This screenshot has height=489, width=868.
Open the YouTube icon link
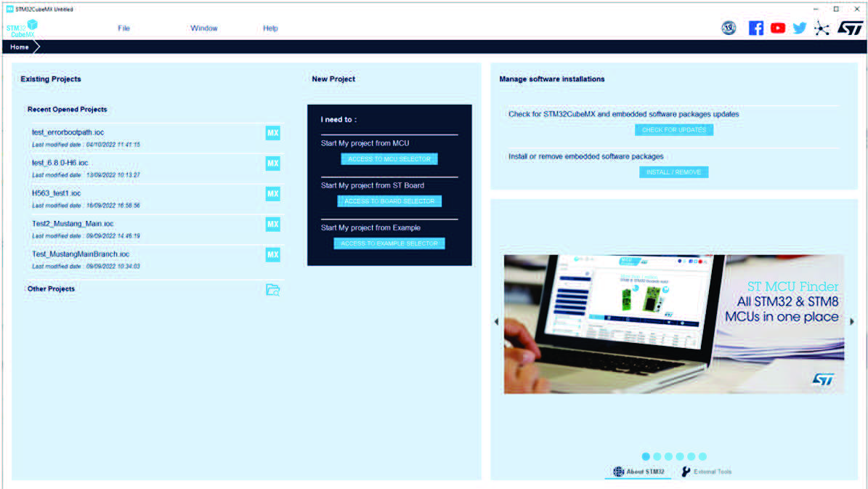[x=778, y=28]
